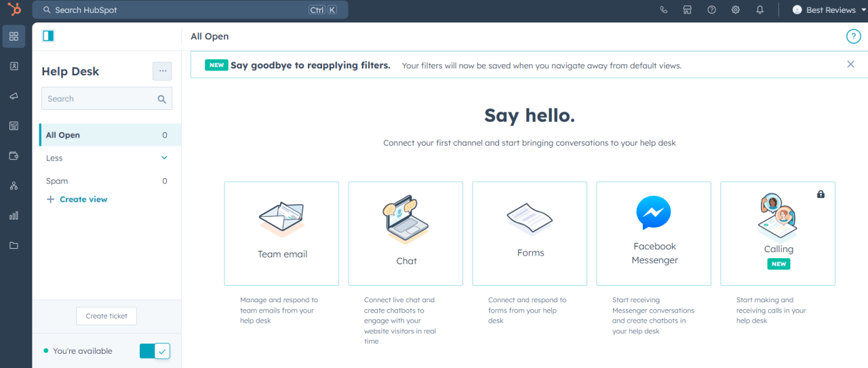Click the Chat channel title

click(x=407, y=261)
